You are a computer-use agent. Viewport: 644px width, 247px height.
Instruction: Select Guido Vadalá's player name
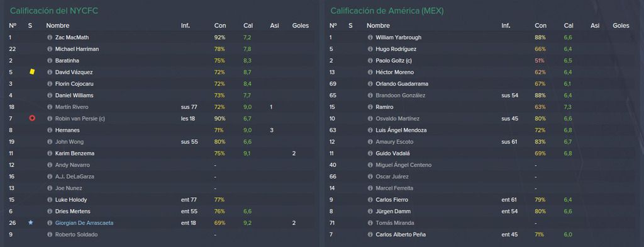click(x=392, y=154)
